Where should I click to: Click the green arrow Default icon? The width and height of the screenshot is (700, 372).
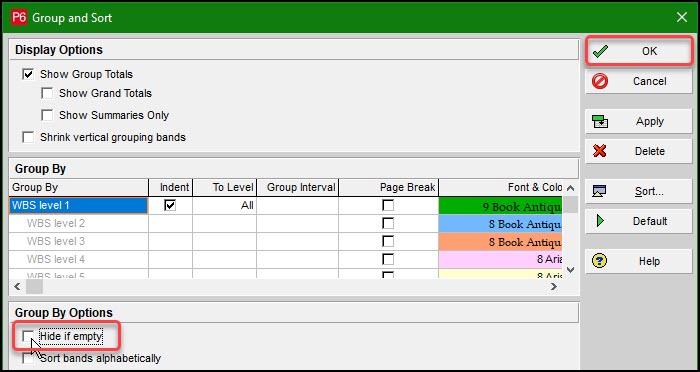tap(600, 221)
